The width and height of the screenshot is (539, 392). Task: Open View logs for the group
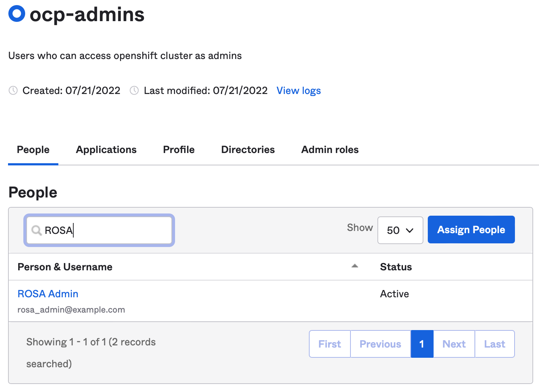298,90
